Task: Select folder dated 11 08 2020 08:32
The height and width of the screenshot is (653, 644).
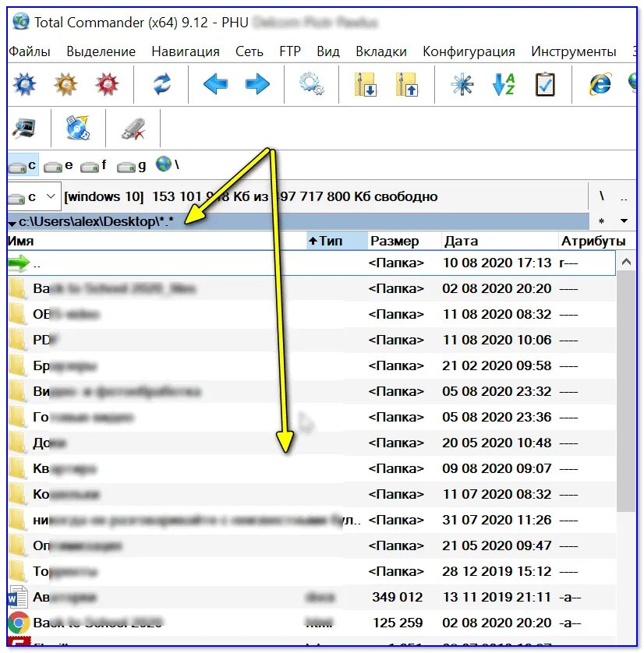Action: (311, 314)
